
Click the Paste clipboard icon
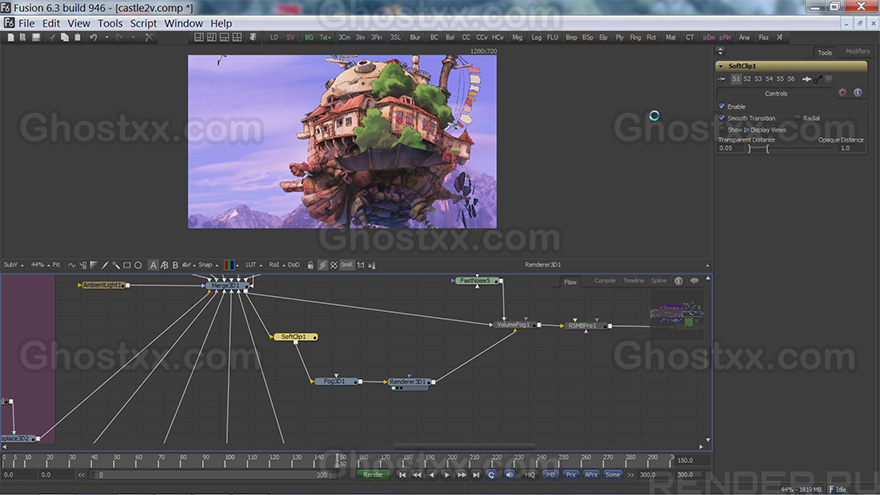pyautogui.click(x=77, y=38)
